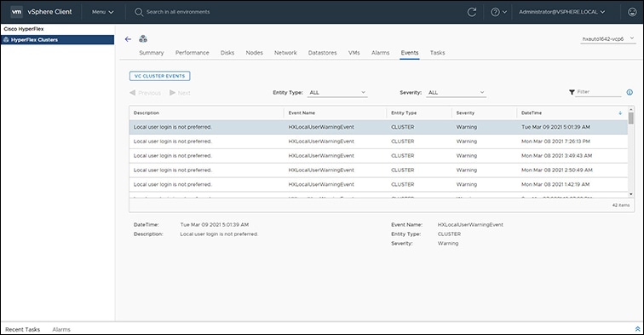Click the DateTime sort arrow icon
Image resolution: width=644 pixels, height=335 pixels.
[620, 113]
